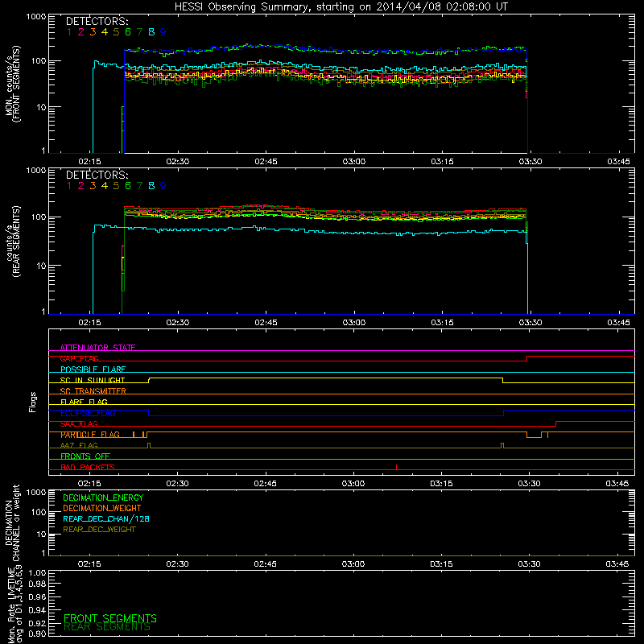Screen dimensions: 644x644
Task: Click 0.92 value on livetime axis
Action: tap(37, 623)
